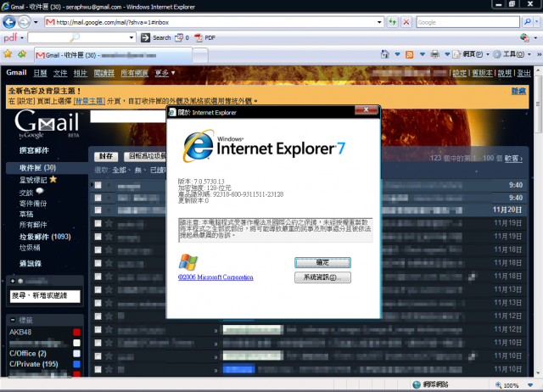Screen dimensions: 543x392
Task: Click the orange RSS feeds icon
Action: click(409, 54)
